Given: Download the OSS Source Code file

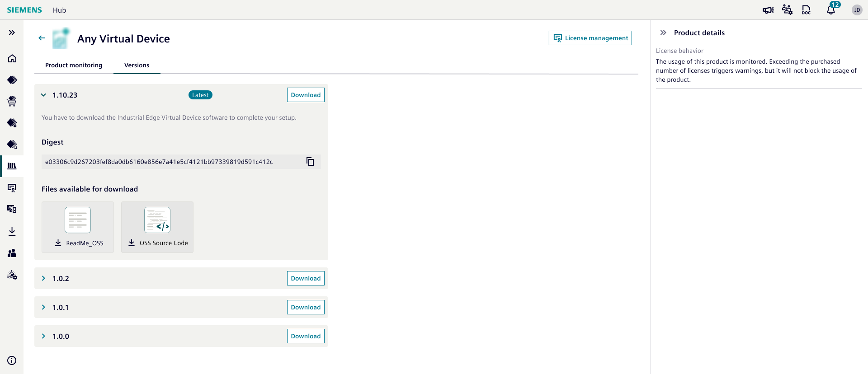Looking at the screenshot, I should 157,243.
